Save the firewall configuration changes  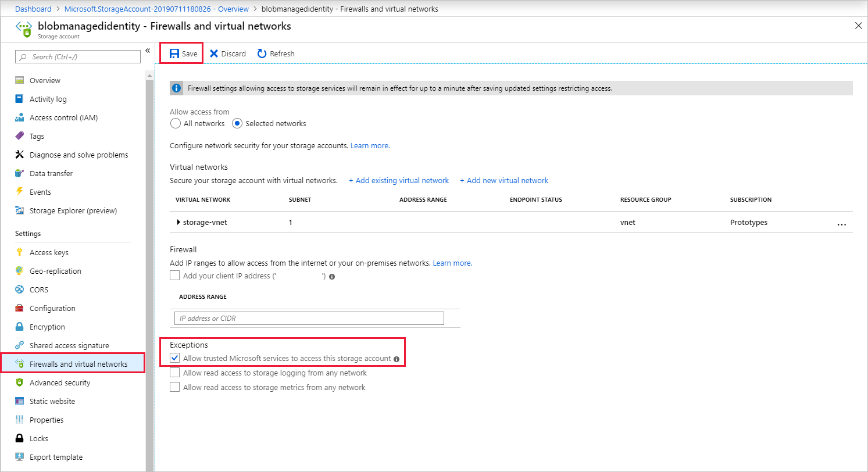181,53
